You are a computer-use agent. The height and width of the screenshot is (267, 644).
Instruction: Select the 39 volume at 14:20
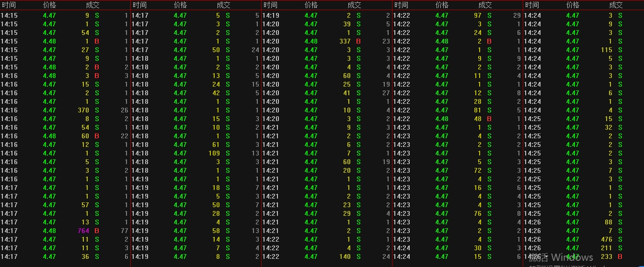click(x=347, y=24)
